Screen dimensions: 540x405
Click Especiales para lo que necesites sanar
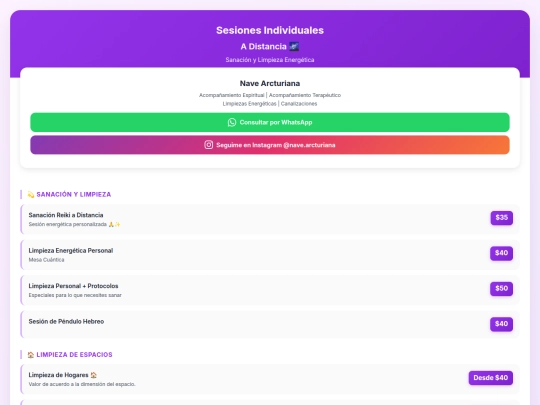(x=75, y=295)
